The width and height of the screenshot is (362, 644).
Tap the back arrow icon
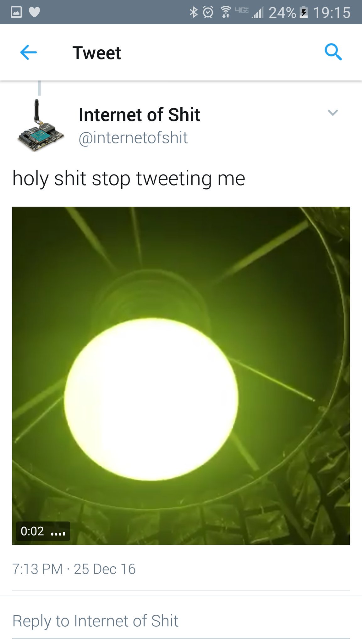pyautogui.click(x=29, y=52)
